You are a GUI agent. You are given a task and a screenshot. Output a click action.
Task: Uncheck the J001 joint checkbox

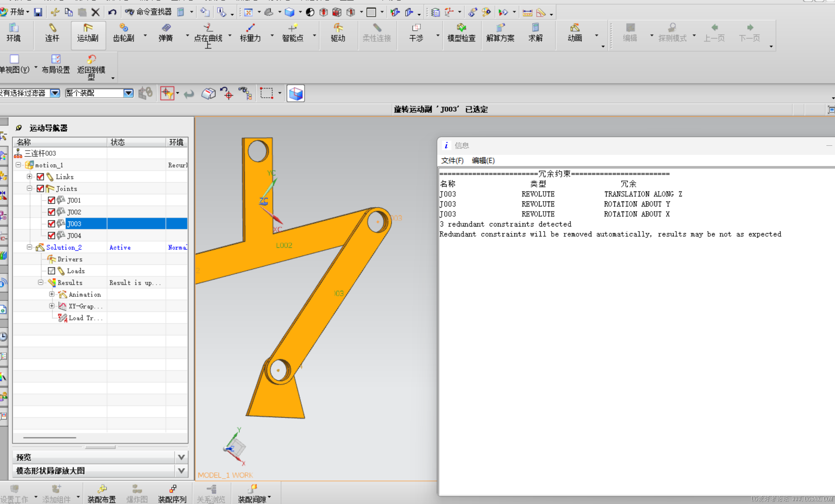tap(51, 200)
